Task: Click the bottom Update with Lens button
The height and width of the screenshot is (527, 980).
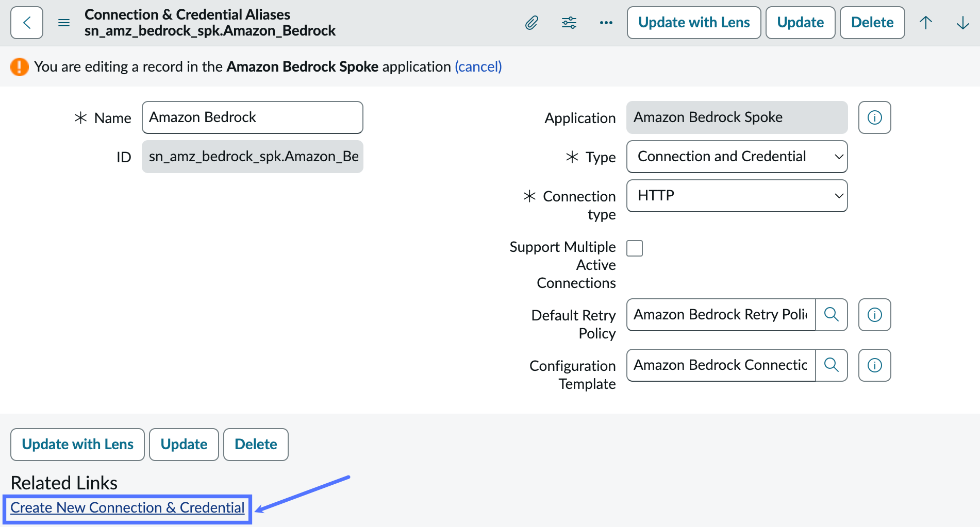Action: (x=77, y=445)
